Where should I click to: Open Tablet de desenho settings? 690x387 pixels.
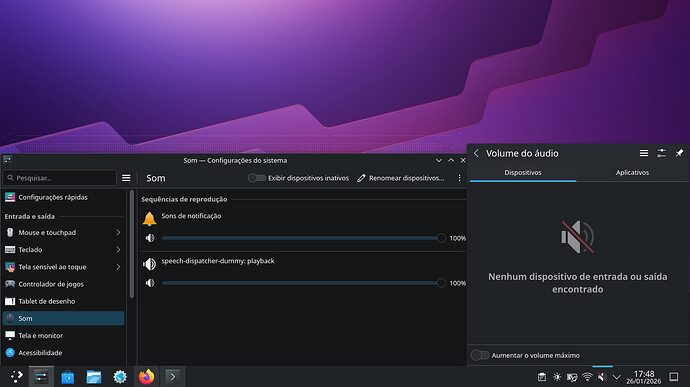[x=63, y=301]
